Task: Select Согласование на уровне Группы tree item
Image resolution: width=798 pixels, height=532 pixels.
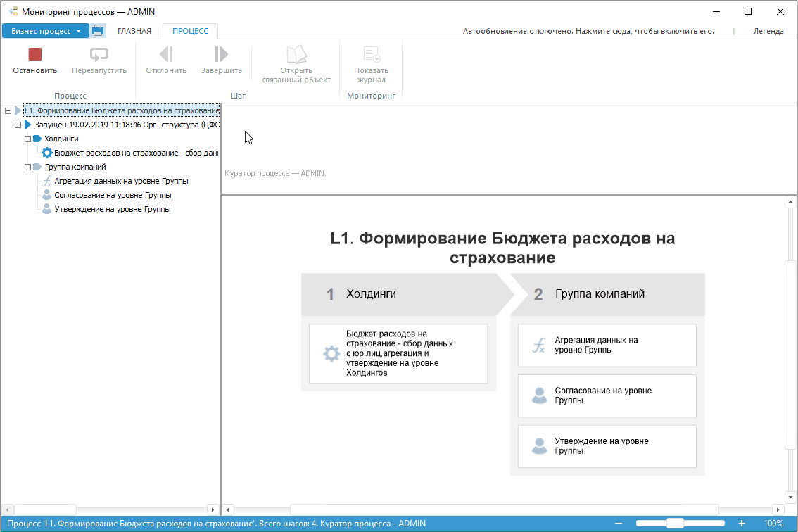Action: (x=113, y=195)
